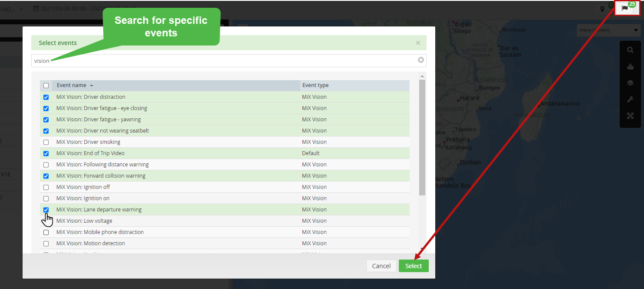
Task: Select 'MiX Vision: Ignition on' row text
Action: click(x=83, y=198)
